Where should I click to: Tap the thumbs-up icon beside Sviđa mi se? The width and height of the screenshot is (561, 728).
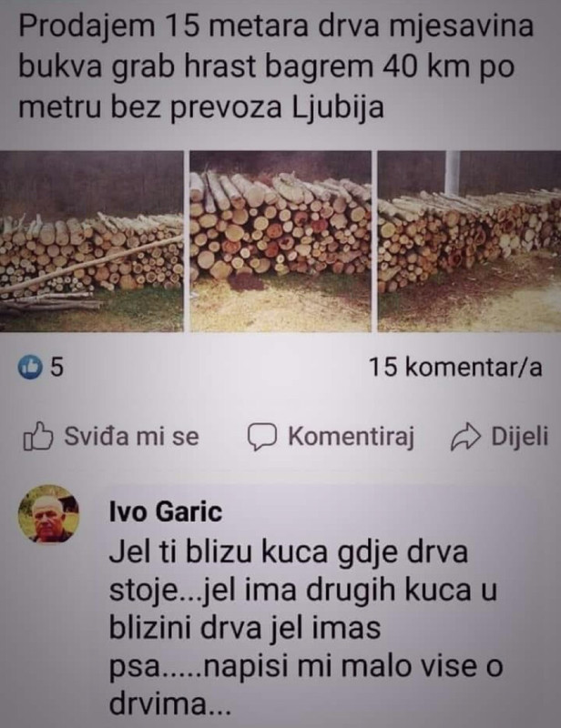click(38, 437)
